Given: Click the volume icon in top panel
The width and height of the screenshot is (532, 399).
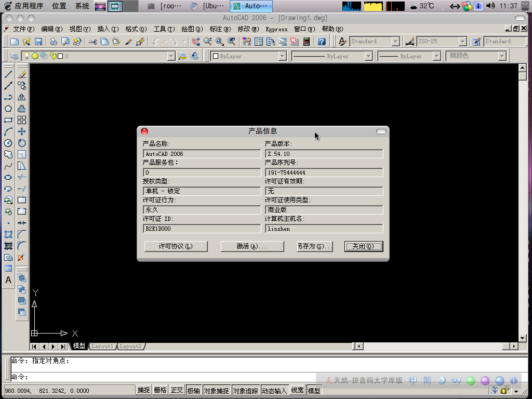Looking at the screenshot, I should point(490,6).
